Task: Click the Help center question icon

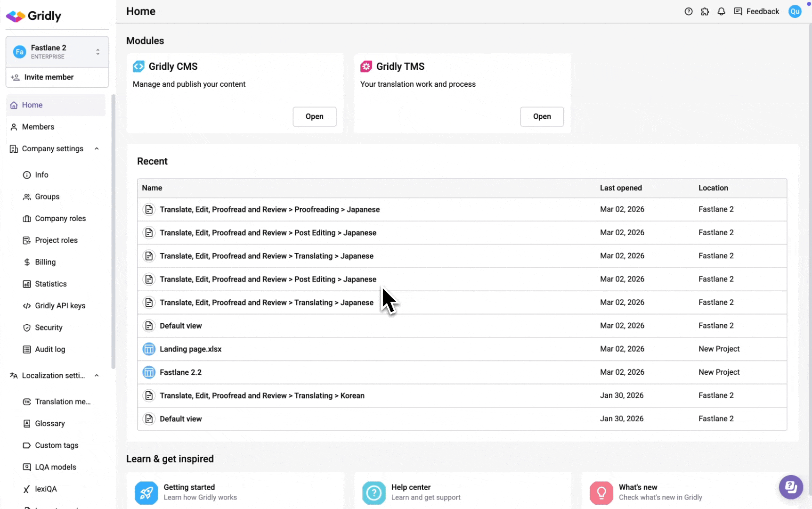Action: pyautogui.click(x=374, y=493)
